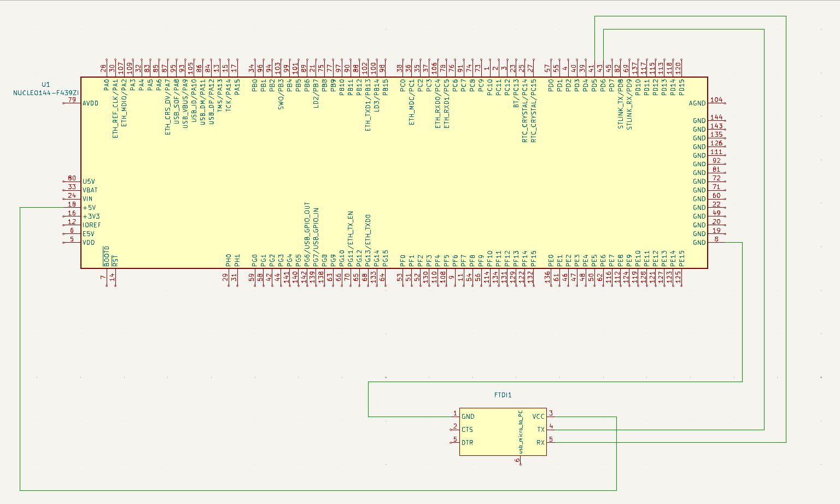The width and height of the screenshot is (840, 504).
Task: Select the TX pin label on FTDI1
Action: [x=541, y=430]
